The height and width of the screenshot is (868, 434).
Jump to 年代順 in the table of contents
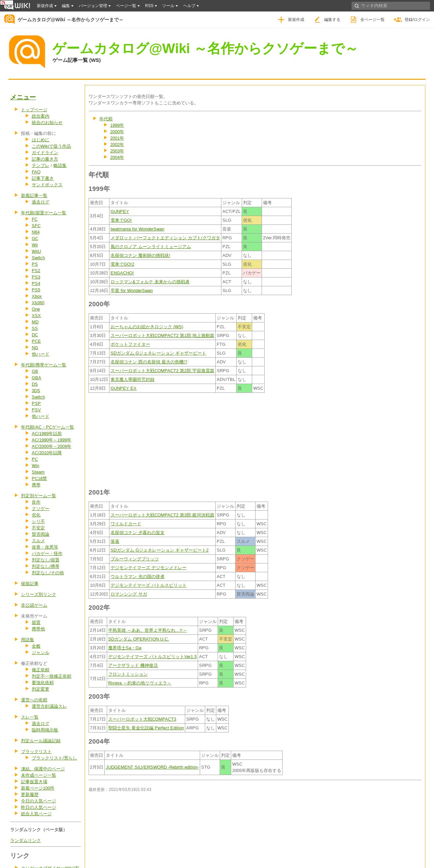tap(106, 119)
